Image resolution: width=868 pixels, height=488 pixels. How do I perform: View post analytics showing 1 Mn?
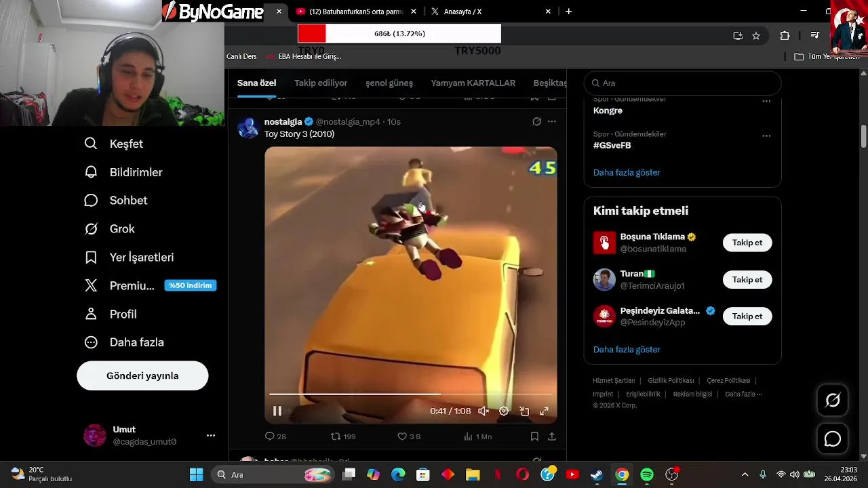click(x=477, y=436)
